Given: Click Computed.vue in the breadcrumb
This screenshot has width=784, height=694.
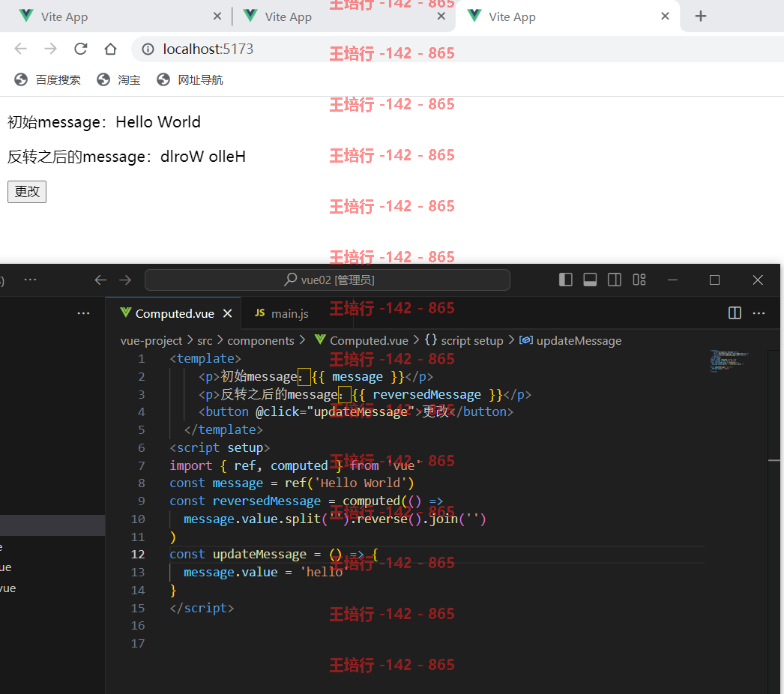Looking at the screenshot, I should click(x=369, y=341).
